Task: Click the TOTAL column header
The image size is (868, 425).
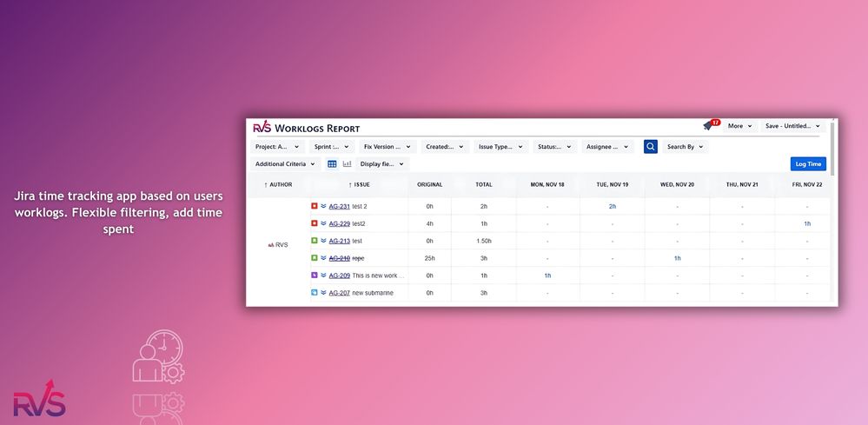Action: [x=483, y=184]
